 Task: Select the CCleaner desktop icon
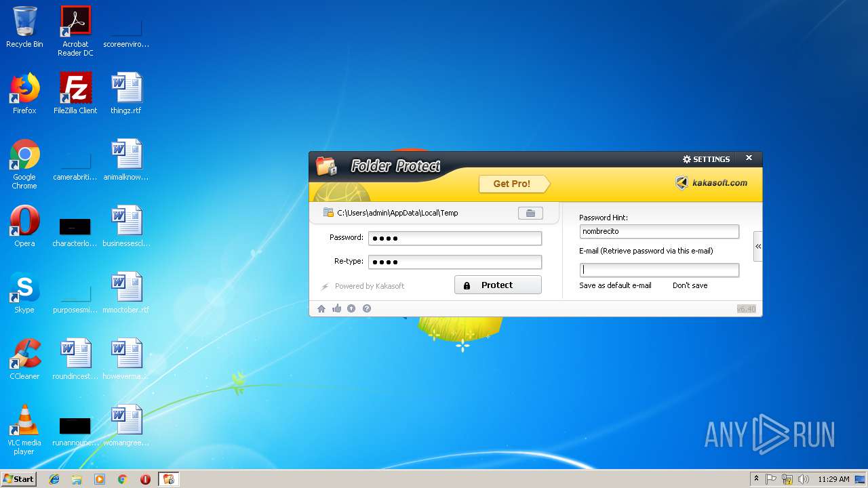[x=24, y=359]
